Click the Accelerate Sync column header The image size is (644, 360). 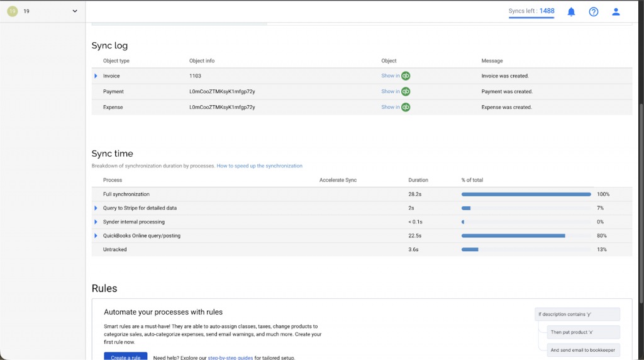pyautogui.click(x=338, y=180)
